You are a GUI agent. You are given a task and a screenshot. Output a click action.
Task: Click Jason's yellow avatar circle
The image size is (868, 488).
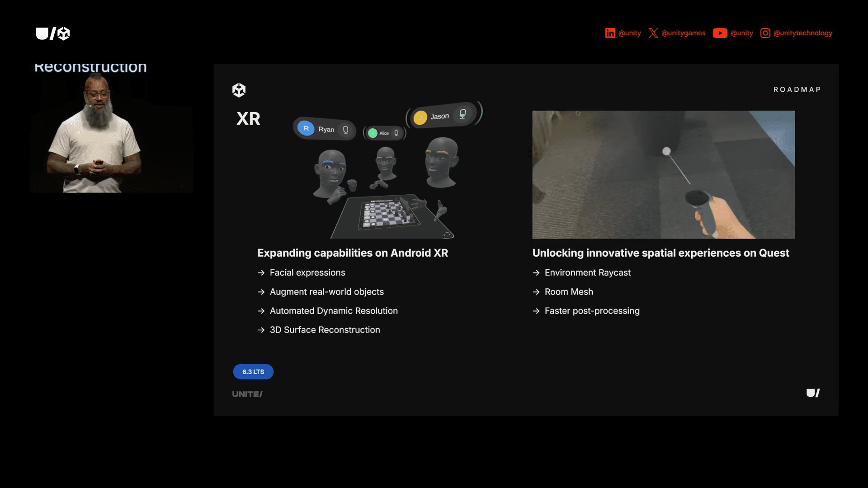(420, 118)
